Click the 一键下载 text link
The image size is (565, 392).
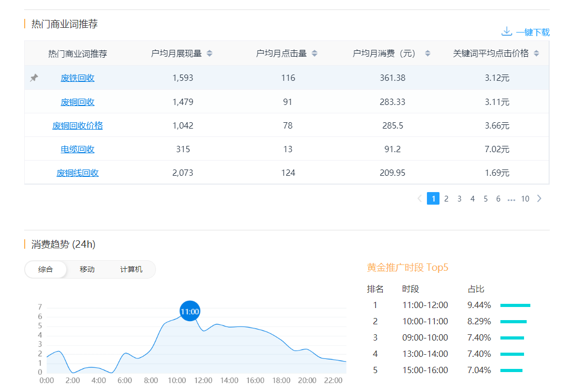click(x=532, y=32)
